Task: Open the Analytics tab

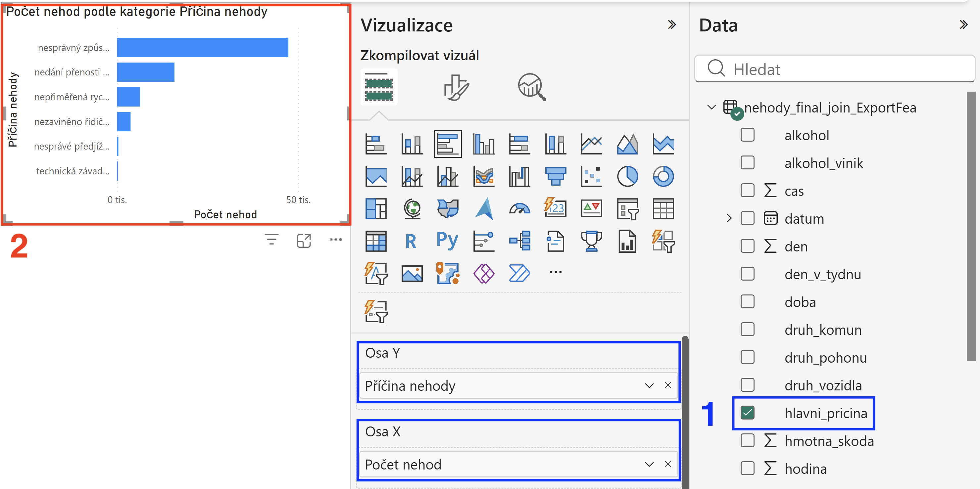Action: point(531,87)
